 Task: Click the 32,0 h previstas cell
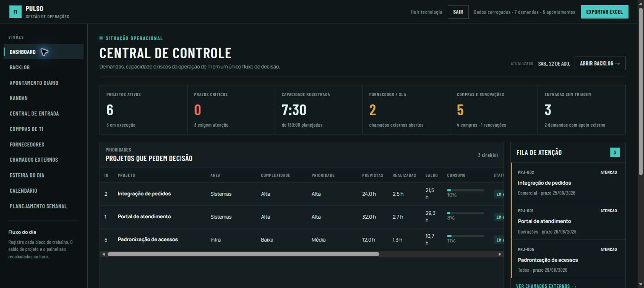pos(369,217)
